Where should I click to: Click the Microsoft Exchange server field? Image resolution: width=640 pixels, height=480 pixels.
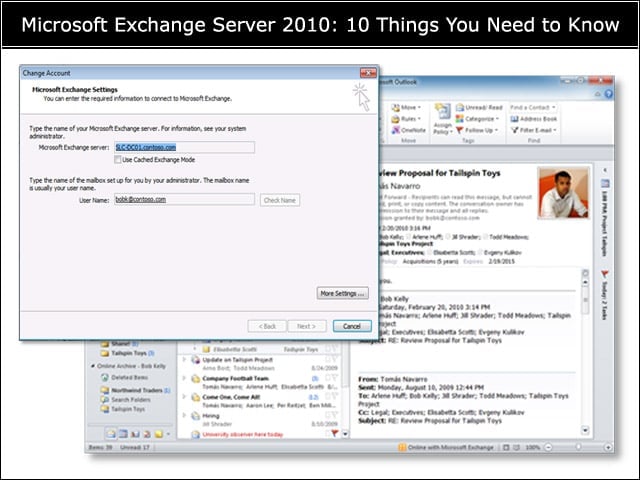(184, 147)
